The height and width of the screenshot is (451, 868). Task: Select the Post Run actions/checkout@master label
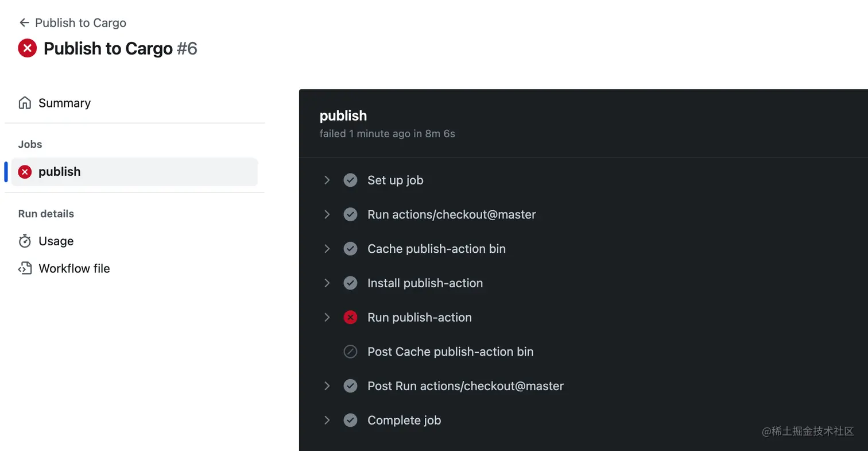coord(466,386)
